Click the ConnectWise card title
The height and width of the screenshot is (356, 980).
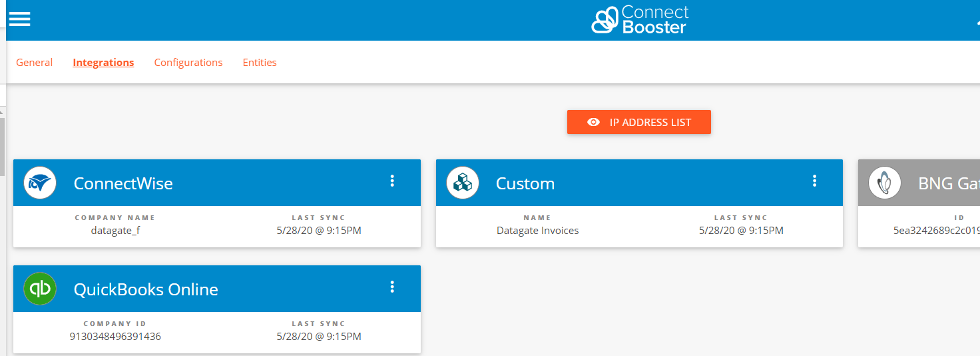123,183
